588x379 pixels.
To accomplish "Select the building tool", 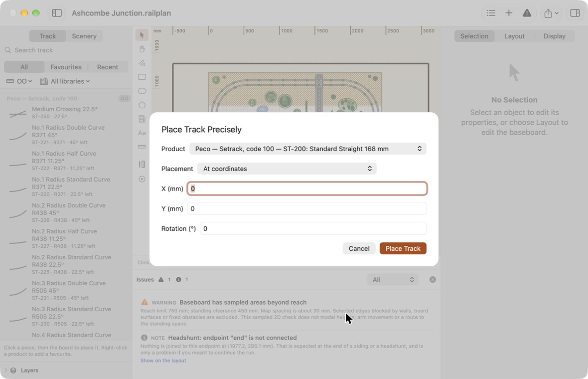I will click(142, 119).
